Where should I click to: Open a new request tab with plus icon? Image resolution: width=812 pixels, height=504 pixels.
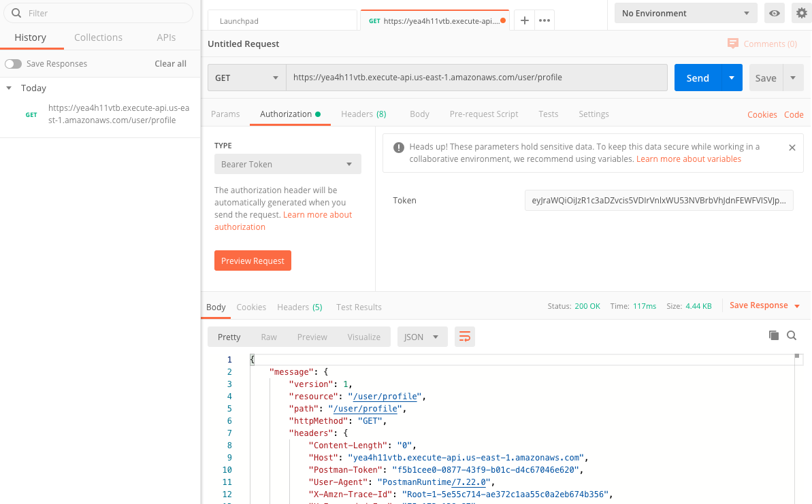click(524, 20)
